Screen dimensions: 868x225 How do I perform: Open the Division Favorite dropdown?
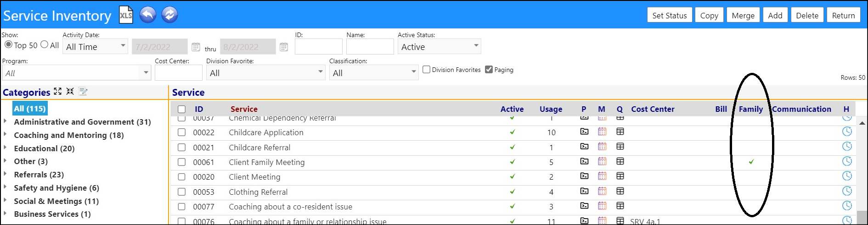click(266, 72)
